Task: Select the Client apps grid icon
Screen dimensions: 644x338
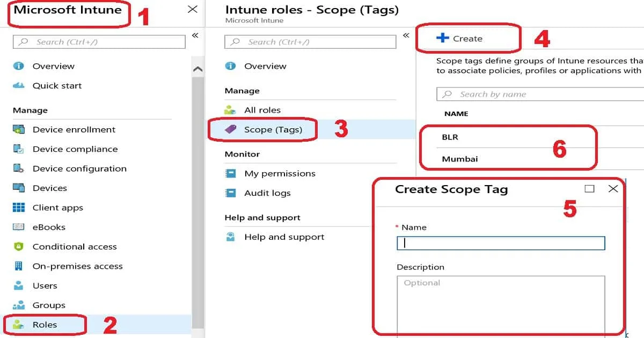Action: (x=19, y=208)
